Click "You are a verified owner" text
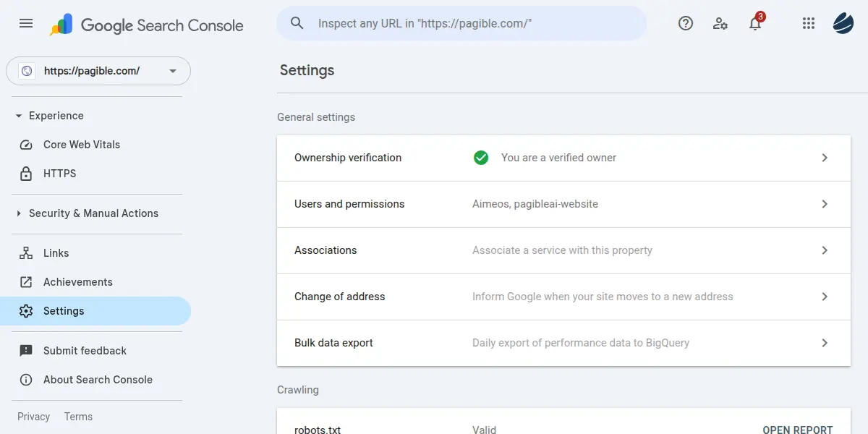This screenshot has height=434, width=868. [558, 158]
